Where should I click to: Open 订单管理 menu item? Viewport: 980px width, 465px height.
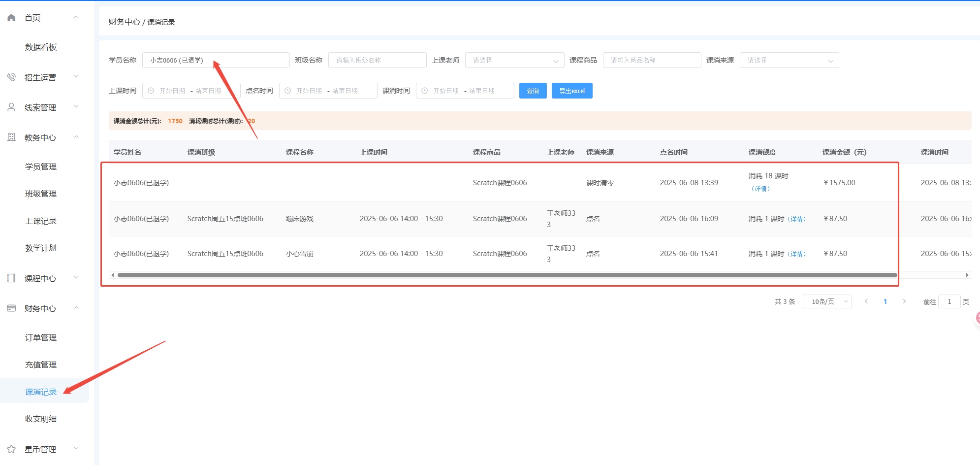tap(41, 338)
